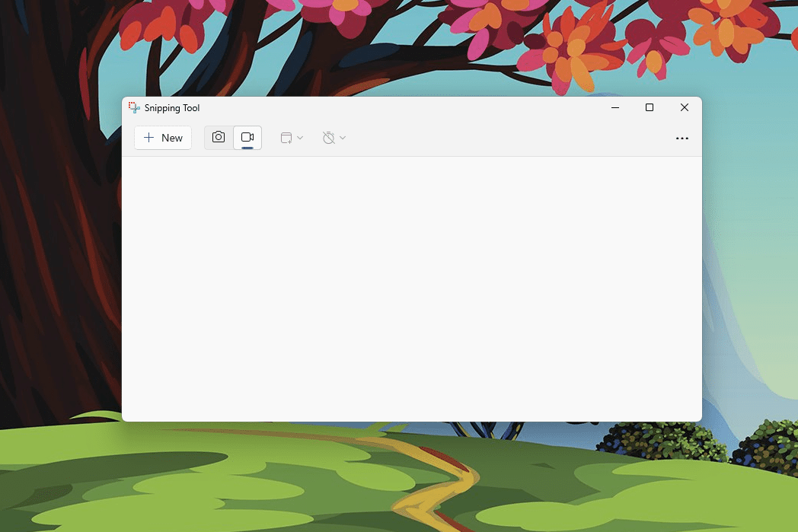The height and width of the screenshot is (532, 798).
Task: Select Record mode with the video camera icon
Action: [247, 137]
